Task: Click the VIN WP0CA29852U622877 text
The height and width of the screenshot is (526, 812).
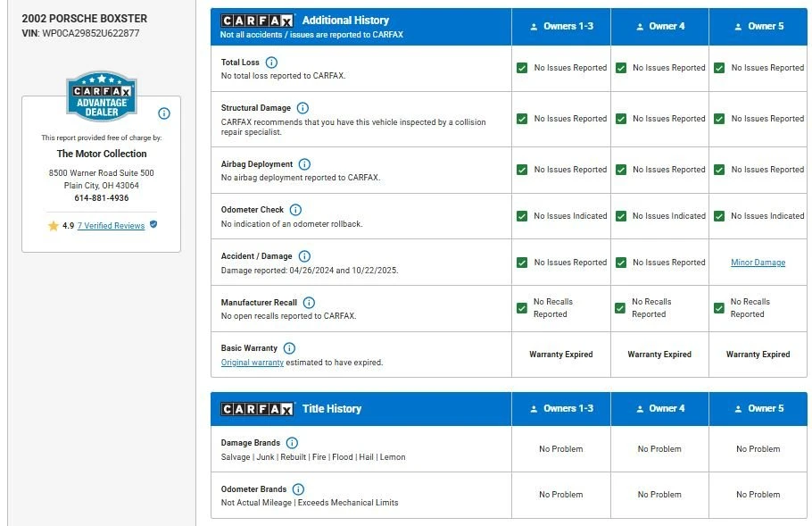Action: click(x=91, y=33)
